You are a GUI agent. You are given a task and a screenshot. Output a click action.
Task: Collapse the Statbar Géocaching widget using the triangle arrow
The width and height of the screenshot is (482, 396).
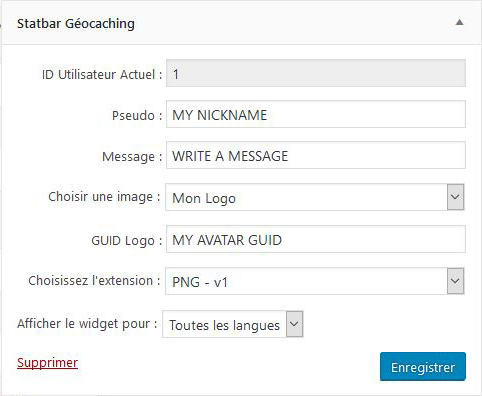tap(459, 23)
